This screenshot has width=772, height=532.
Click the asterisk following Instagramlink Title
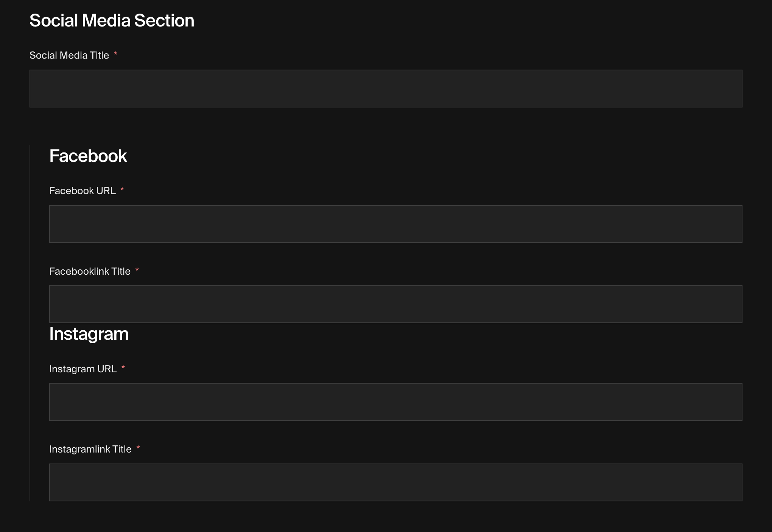pyautogui.click(x=138, y=448)
